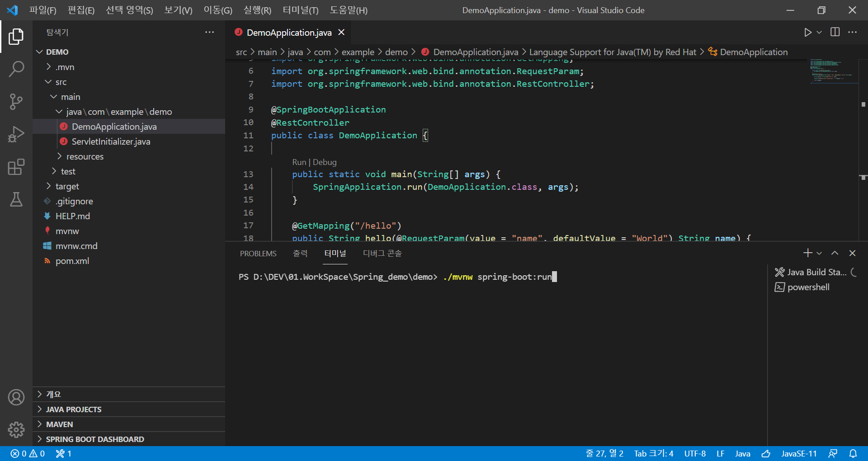868x461 pixels.
Task: Select the powershell terminal entry
Action: tap(816, 287)
